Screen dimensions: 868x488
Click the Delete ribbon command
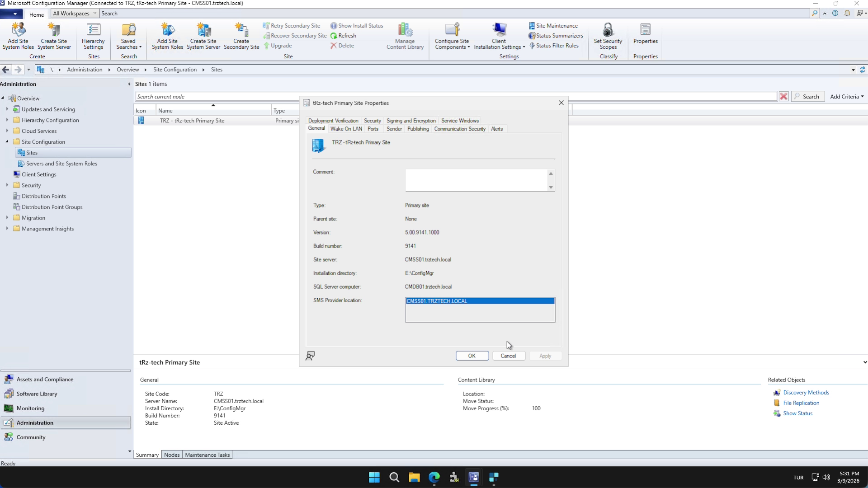(x=342, y=46)
